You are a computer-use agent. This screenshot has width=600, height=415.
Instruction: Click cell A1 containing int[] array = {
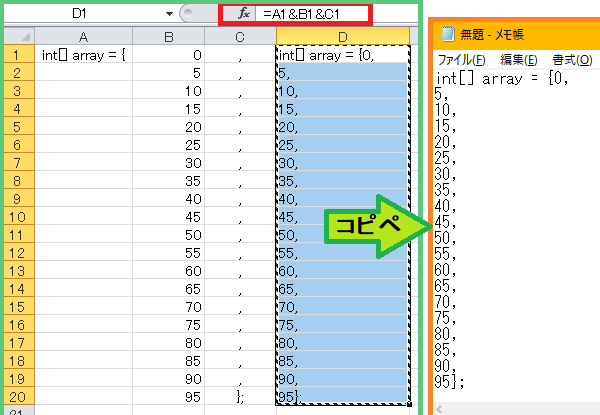(x=83, y=55)
